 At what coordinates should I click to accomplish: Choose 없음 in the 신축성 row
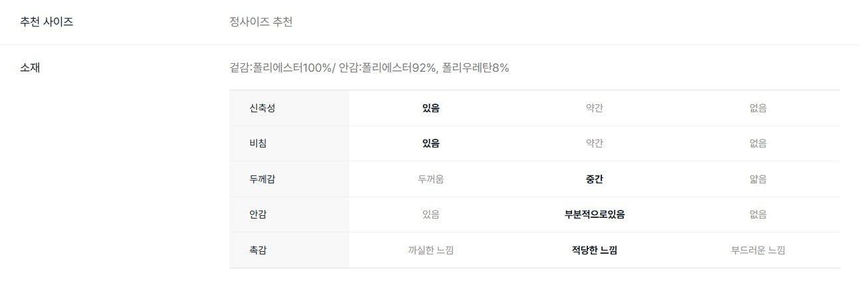pos(758,108)
